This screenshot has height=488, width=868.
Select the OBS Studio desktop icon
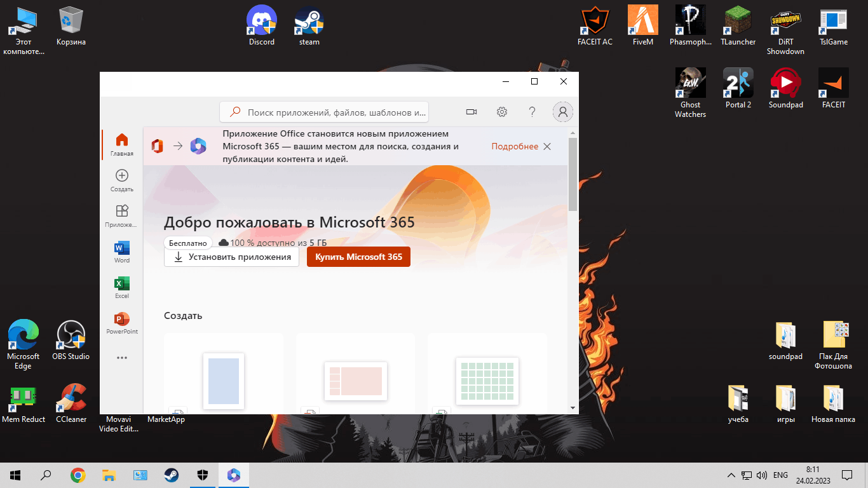point(71,341)
